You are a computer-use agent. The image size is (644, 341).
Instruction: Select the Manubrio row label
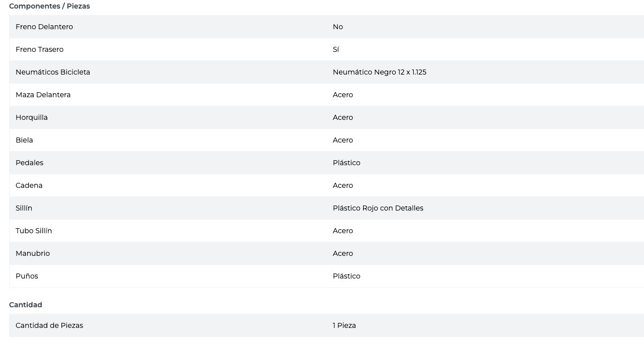pos(33,253)
